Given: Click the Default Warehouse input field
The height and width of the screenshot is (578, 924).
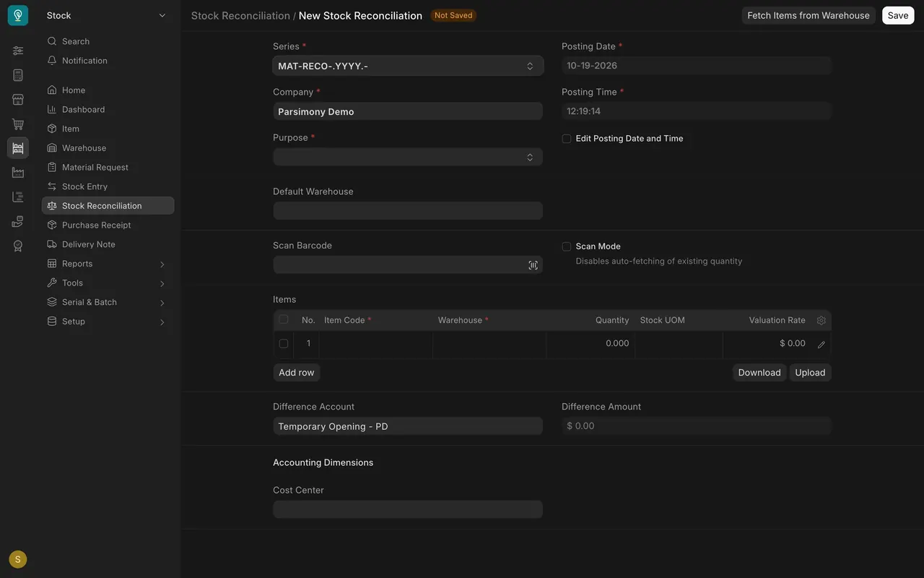Looking at the screenshot, I should [408, 210].
